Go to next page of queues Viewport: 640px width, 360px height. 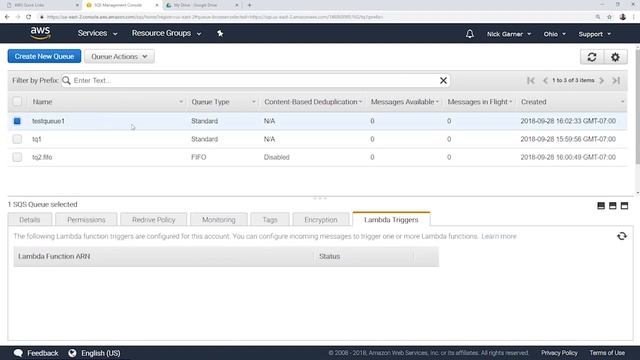tap(602, 80)
